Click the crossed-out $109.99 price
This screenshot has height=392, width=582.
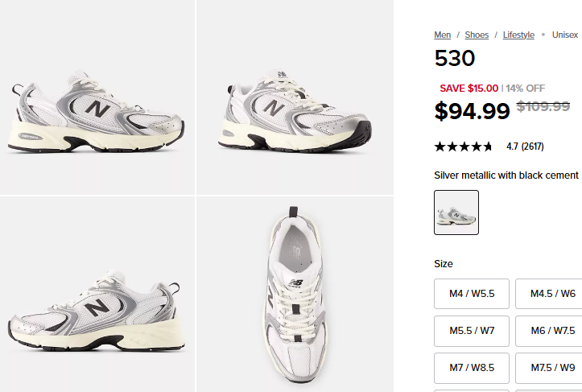(543, 107)
